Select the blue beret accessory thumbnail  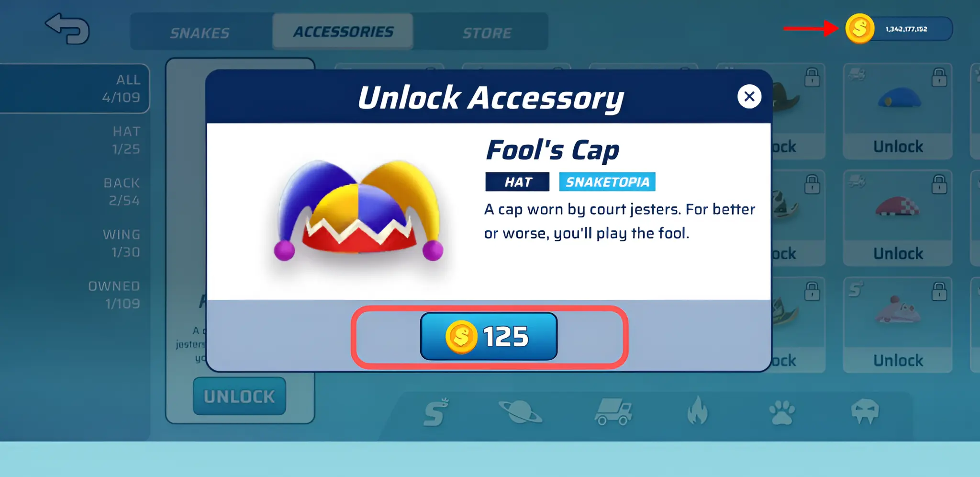coord(898,98)
